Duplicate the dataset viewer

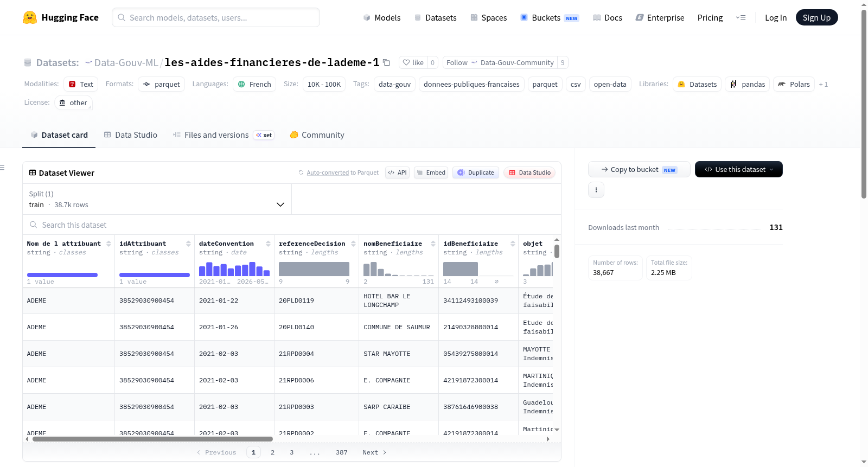(476, 172)
